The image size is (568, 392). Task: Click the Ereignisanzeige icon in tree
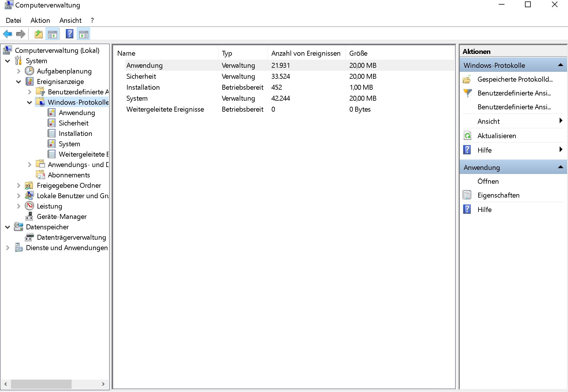click(29, 82)
